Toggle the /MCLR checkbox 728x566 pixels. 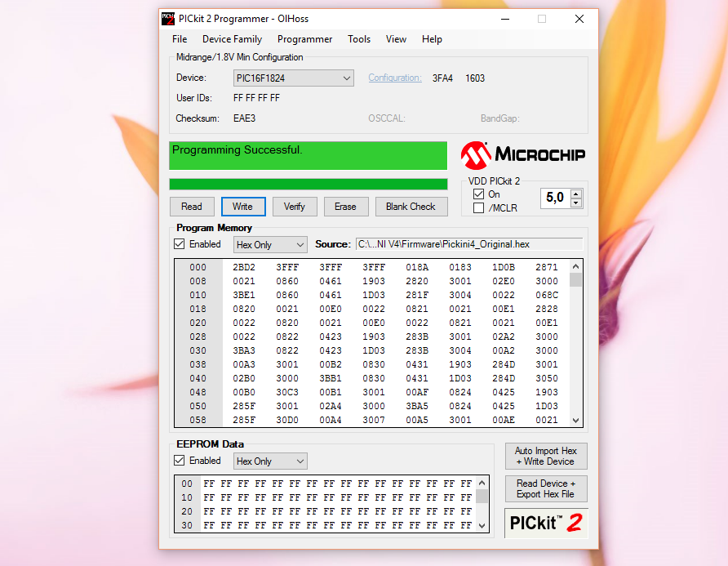coord(479,207)
